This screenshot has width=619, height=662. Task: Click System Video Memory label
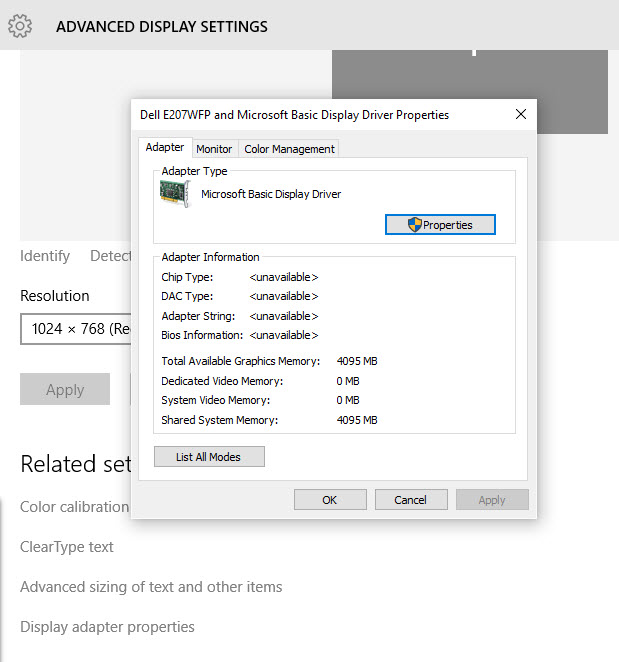tap(216, 400)
